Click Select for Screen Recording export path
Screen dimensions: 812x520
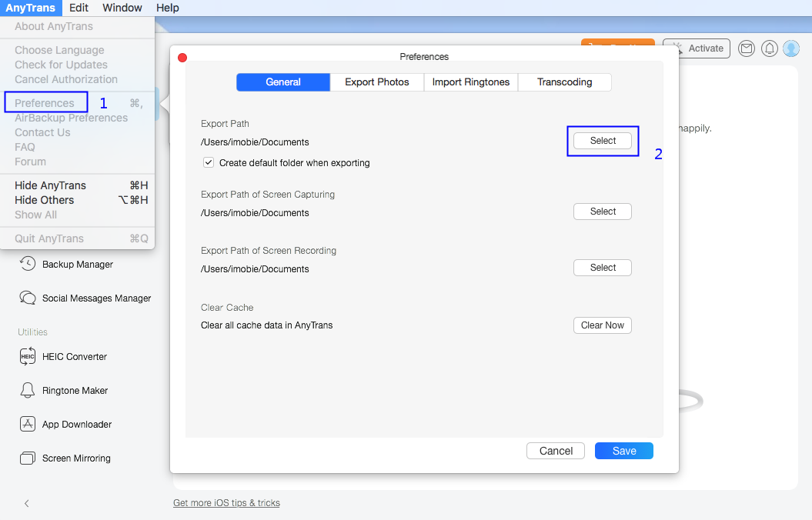tap(603, 268)
